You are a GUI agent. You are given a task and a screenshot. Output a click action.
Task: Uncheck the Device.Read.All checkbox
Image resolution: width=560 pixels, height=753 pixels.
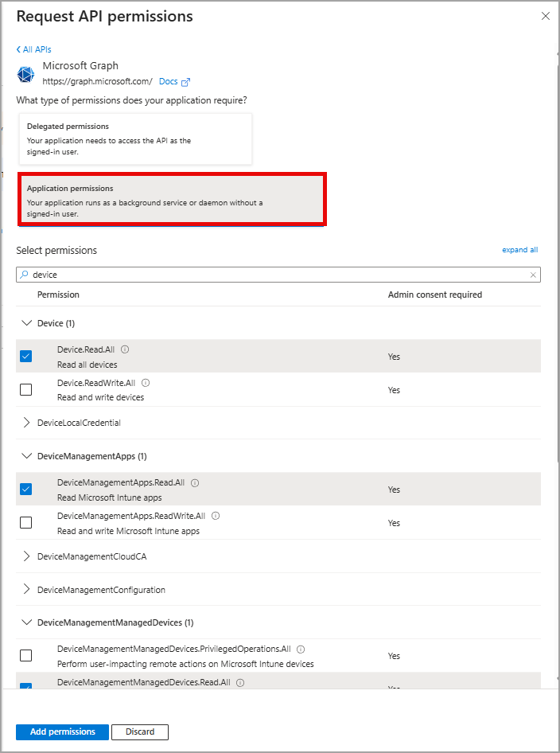click(25, 356)
